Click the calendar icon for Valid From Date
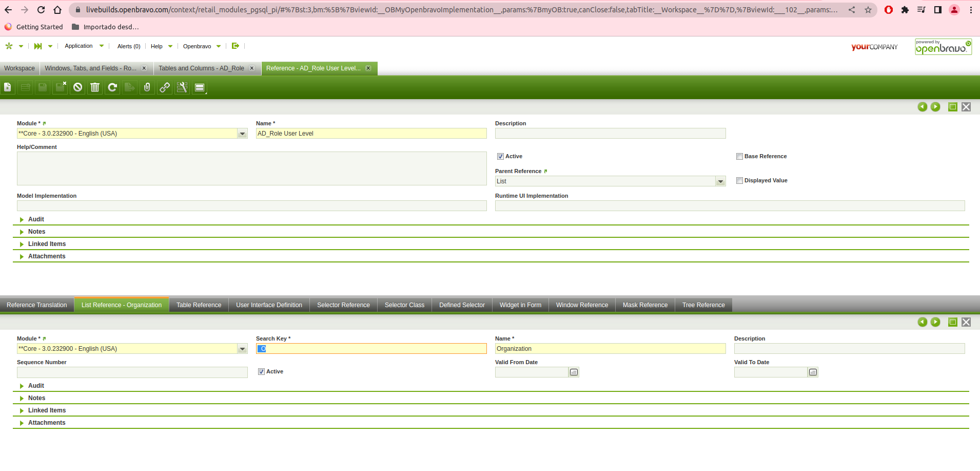Image resolution: width=980 pixels, height=471 pixels. tap(574, 372)
